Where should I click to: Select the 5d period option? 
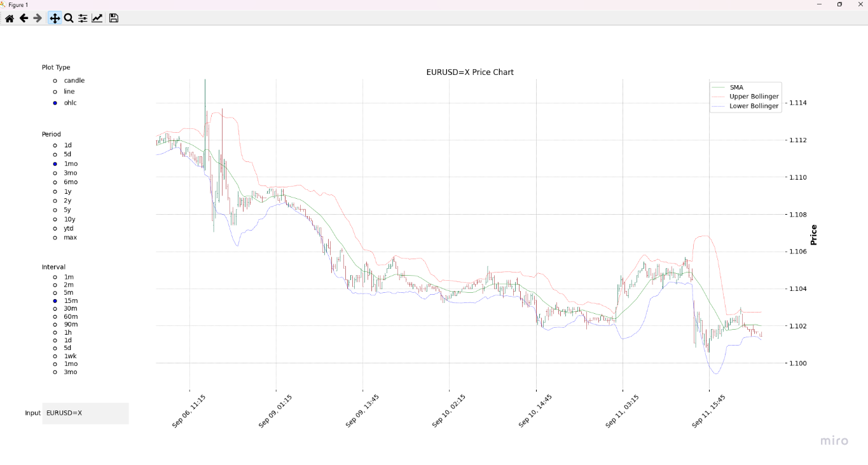click(x=55, y=154)
